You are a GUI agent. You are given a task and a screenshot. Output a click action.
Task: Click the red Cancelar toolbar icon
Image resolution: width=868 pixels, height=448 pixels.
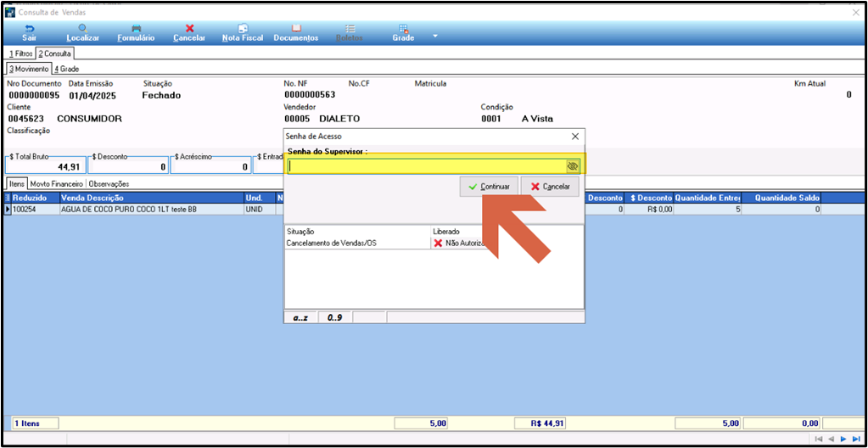(x=189, y=33)
